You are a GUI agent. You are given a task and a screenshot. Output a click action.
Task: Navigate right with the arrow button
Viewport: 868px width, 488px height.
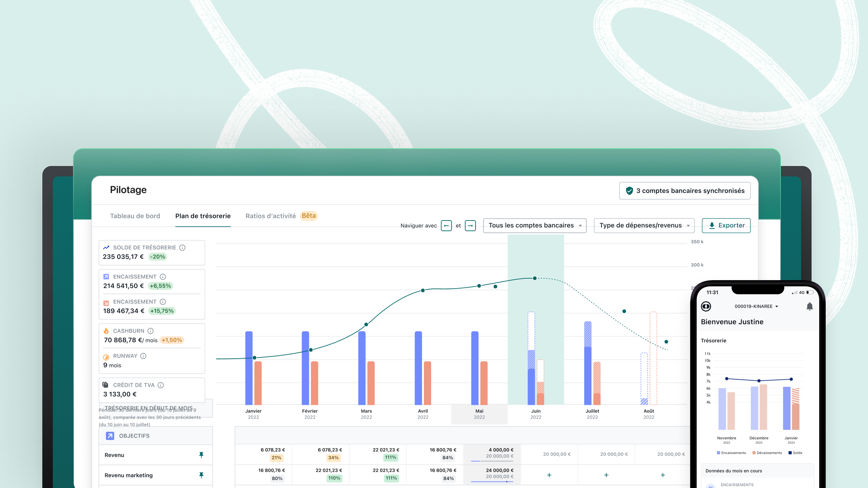point(470,226)
